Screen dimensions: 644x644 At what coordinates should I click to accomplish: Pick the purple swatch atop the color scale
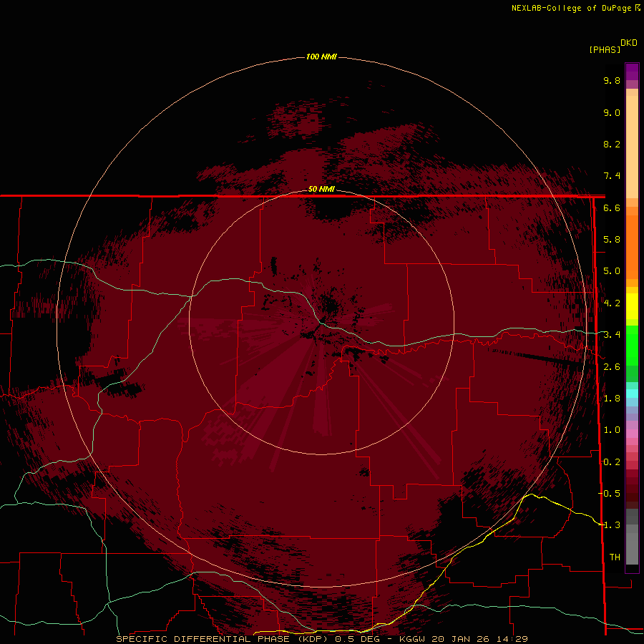632,72
